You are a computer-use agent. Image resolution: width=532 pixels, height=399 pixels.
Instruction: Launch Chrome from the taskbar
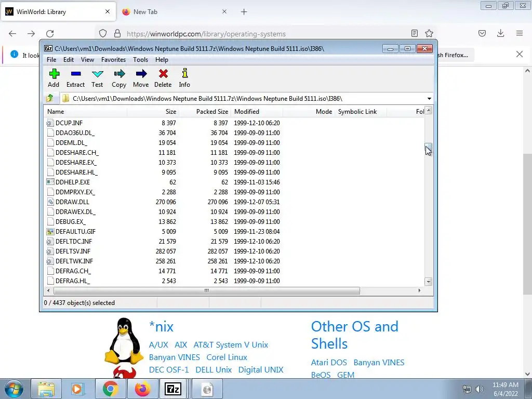pyautogui.click(x=110, y=389)
